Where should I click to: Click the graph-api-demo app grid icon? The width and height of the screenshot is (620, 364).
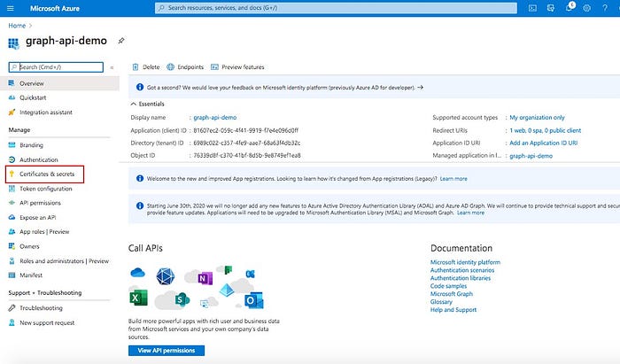[13, 43]
